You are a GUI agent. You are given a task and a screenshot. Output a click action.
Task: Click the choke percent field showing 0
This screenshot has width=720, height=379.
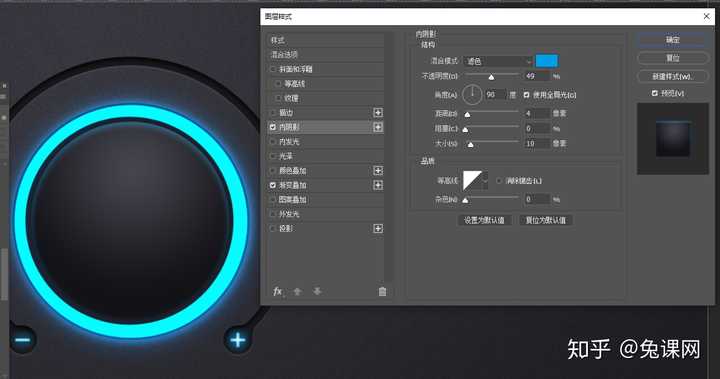coord(537,129)
